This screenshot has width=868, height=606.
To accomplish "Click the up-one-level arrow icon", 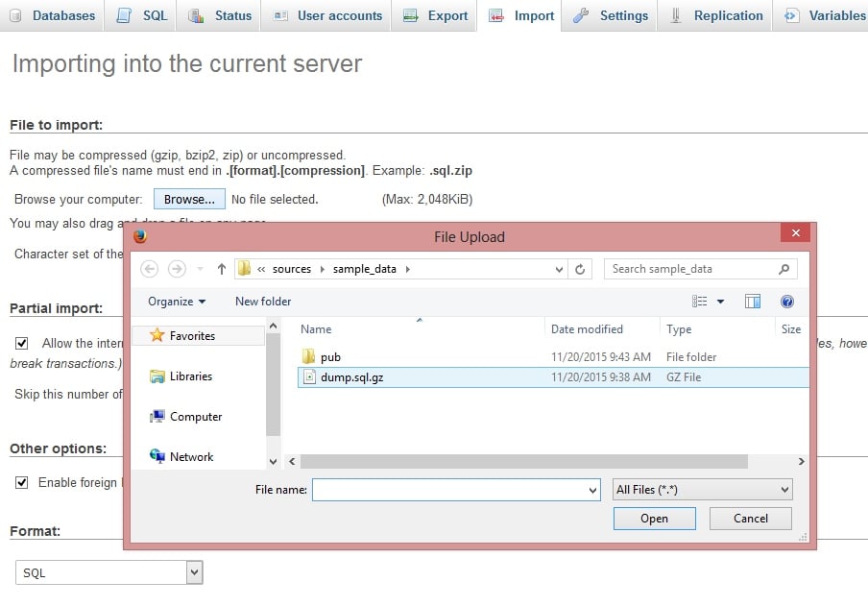I will (x=222, y=269).
